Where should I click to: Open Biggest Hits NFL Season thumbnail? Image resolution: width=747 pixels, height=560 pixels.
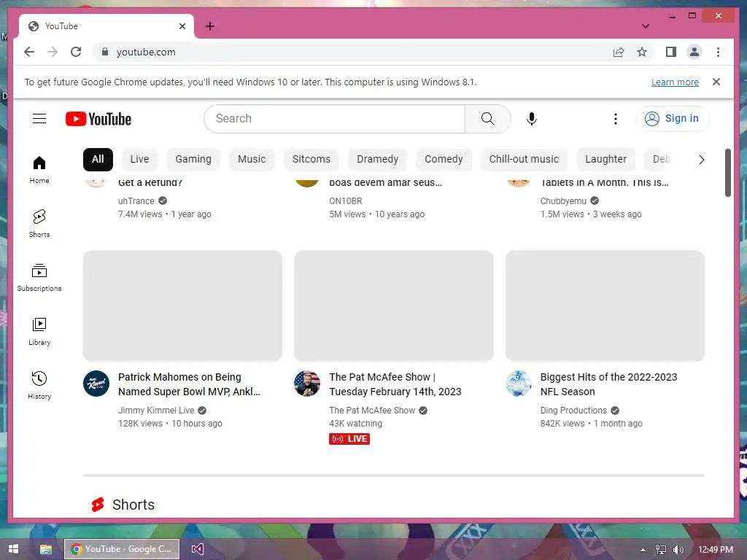[x=605, y=306]
